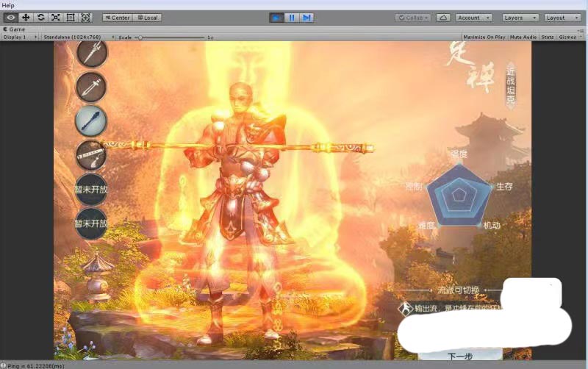
Task: Open the Layers dropdown
Action: click(520, 18)
